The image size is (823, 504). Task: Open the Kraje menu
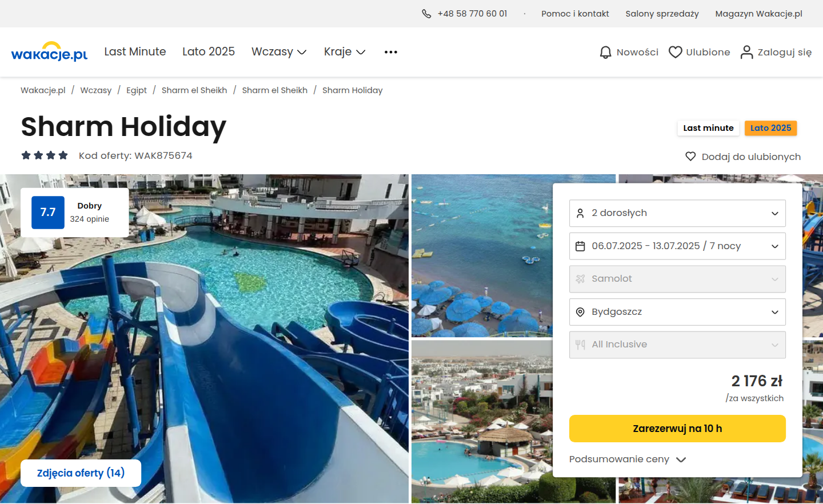pos(345,52)
